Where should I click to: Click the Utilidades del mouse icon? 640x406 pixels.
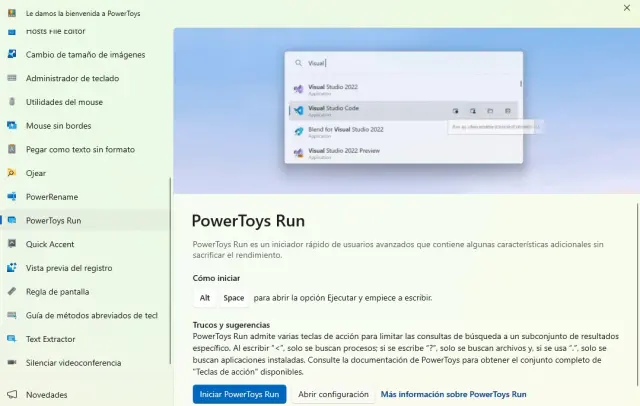11,101
